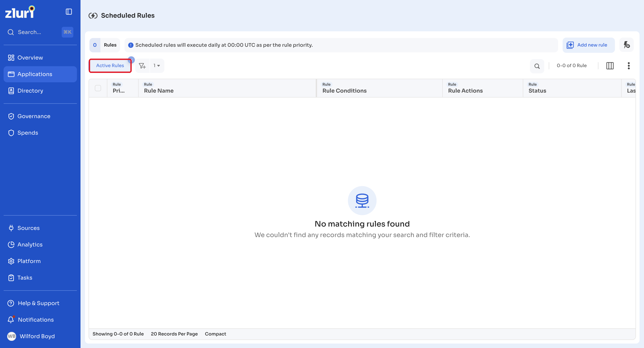Open Analytics section
The image size is (644, 348).
point(40,244)
